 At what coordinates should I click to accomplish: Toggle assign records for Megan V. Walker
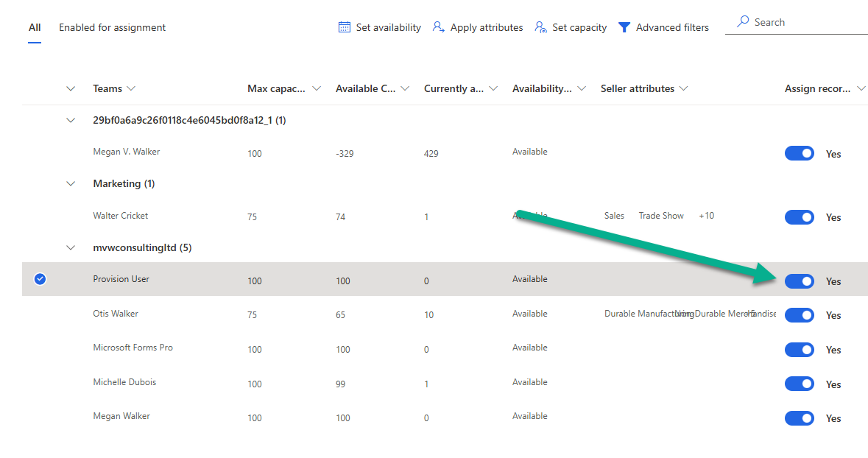[800, 153]
